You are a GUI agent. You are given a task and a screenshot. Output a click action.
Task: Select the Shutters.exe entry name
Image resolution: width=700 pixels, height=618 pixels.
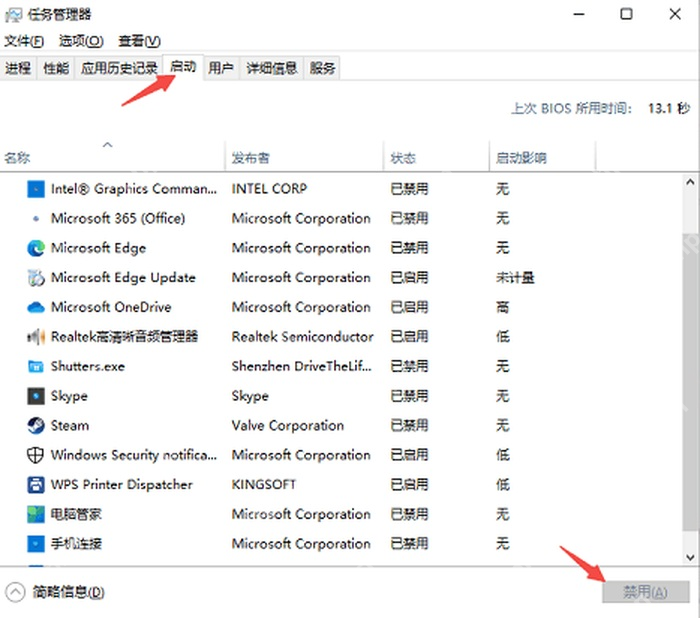[88, 367]
